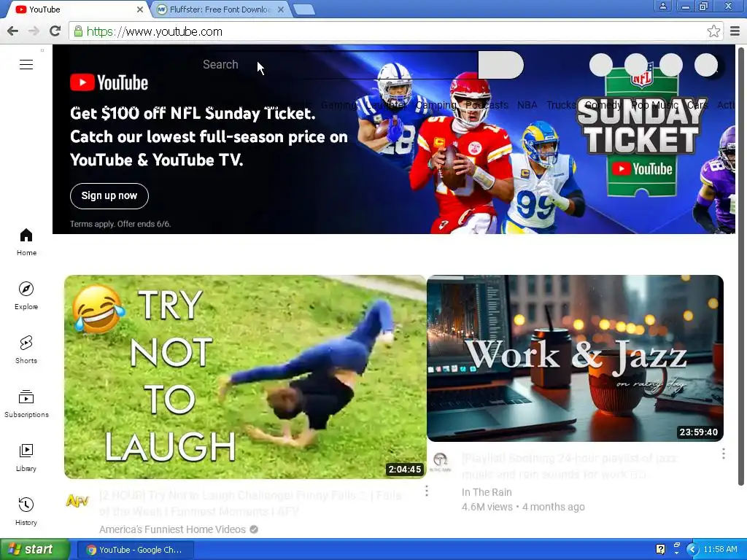Screen dimensions: 747x560
Task: Click the 2:04:45 duration badge
Action: (404, 469)
